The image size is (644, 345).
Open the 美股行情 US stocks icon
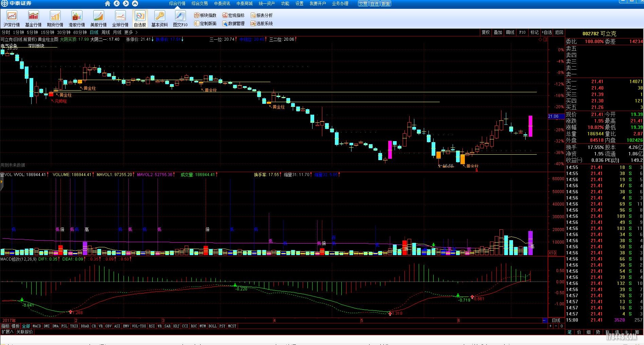pos(98,19)
